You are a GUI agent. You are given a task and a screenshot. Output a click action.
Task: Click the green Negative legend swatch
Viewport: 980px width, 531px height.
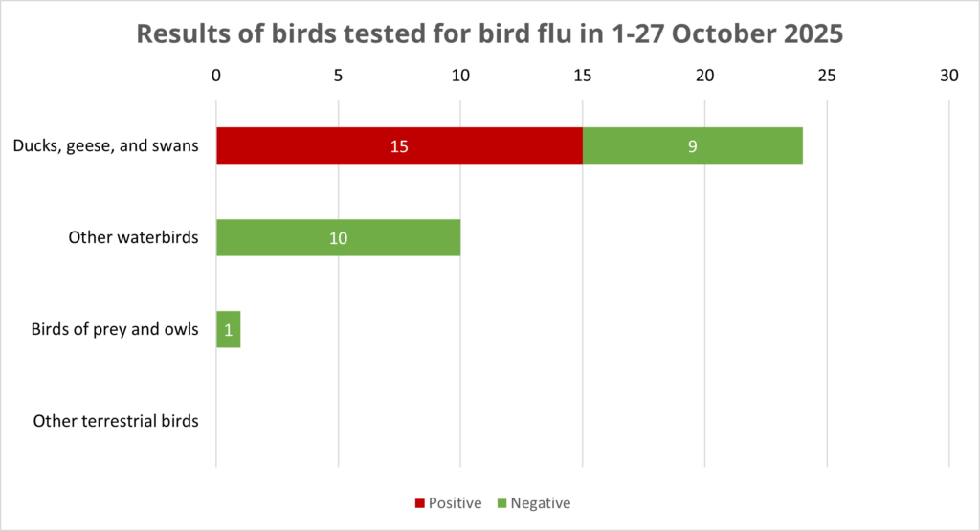coord(501,503)
